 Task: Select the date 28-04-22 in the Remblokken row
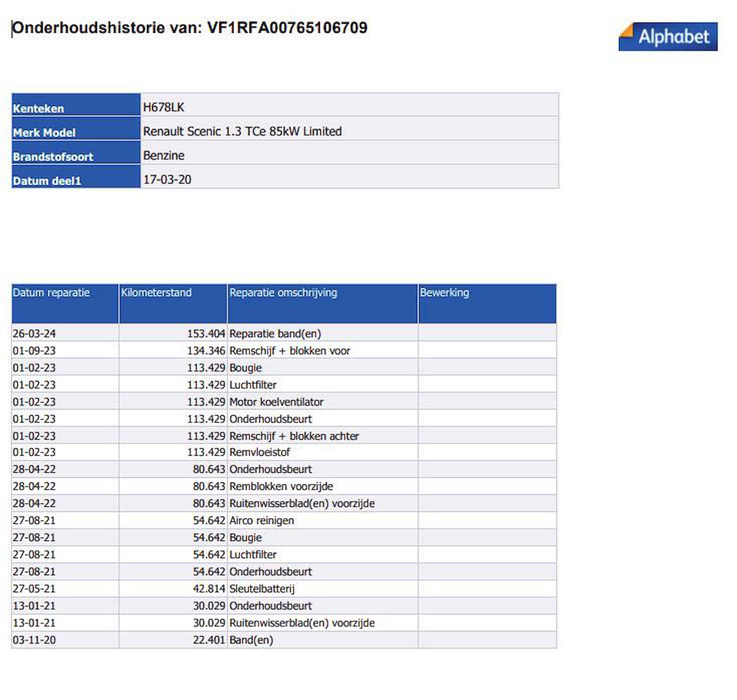(34, 487)
